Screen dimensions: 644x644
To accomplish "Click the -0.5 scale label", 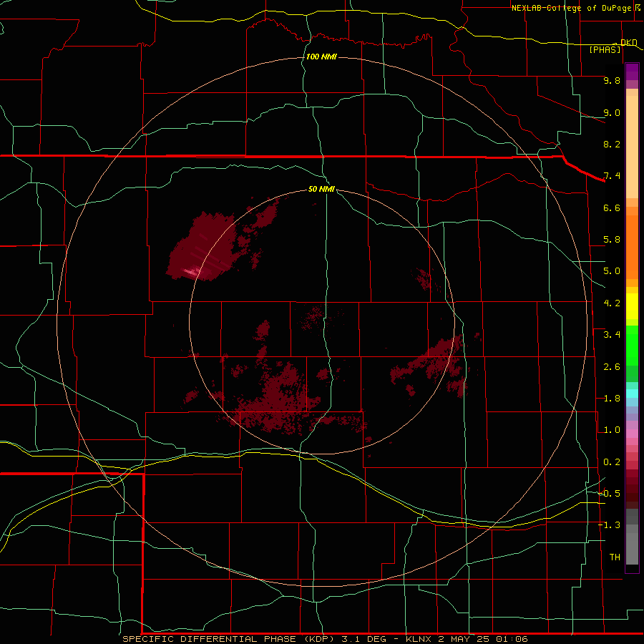I will point(609,494).
